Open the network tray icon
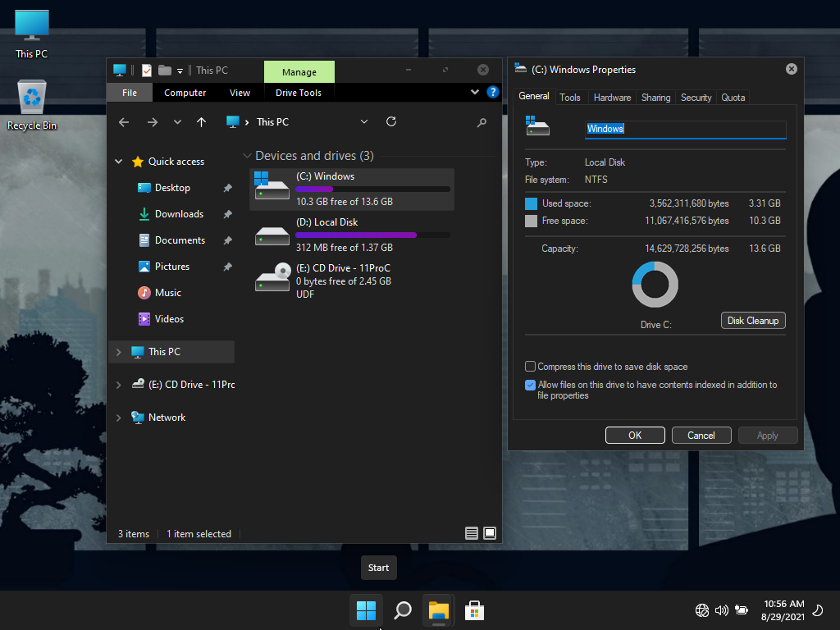 (x=702, y=610)
